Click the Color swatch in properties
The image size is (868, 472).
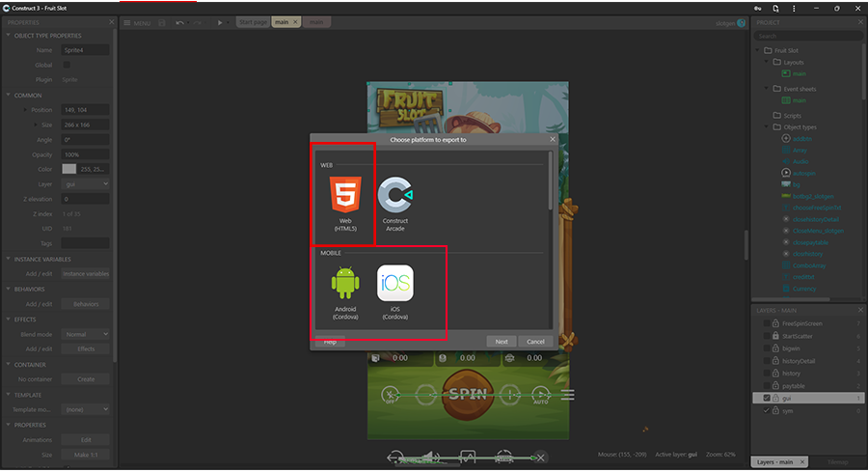pyautogui.click(x=68, y=169)
